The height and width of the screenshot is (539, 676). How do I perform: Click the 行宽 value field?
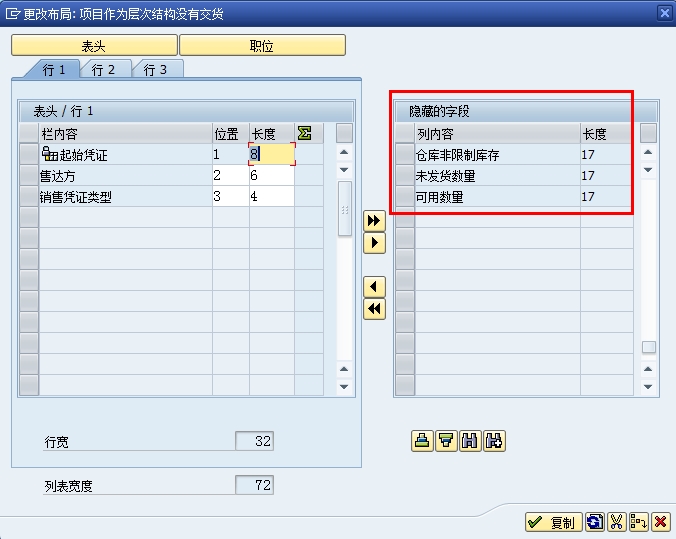coord(254,441)
